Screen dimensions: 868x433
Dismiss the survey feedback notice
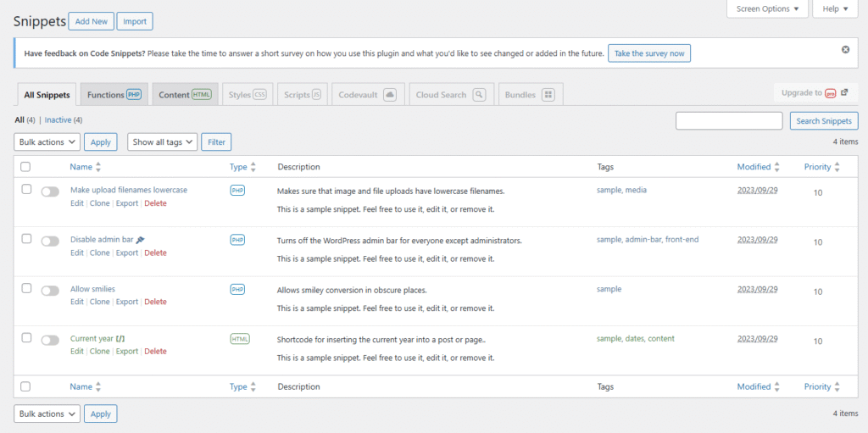pos(845,50)
